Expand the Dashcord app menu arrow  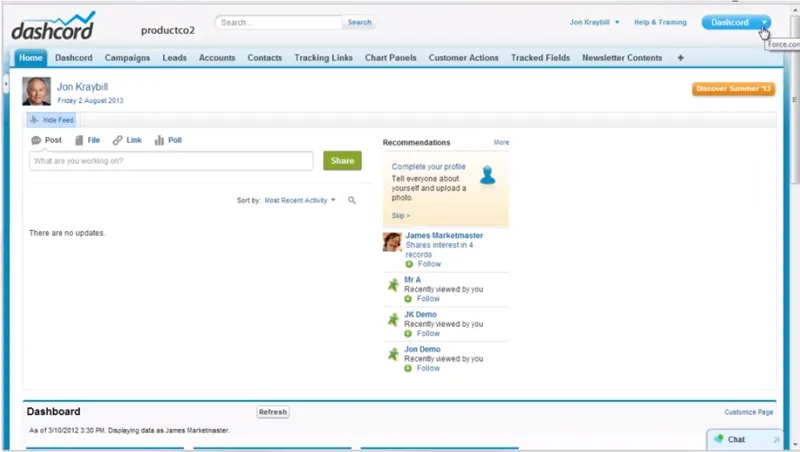coord(764,22)
